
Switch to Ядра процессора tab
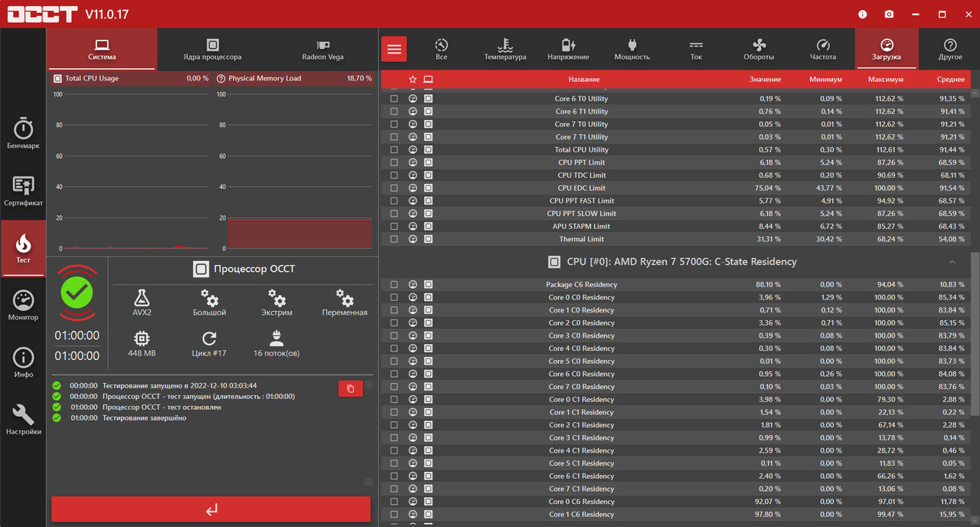point(212,49)
